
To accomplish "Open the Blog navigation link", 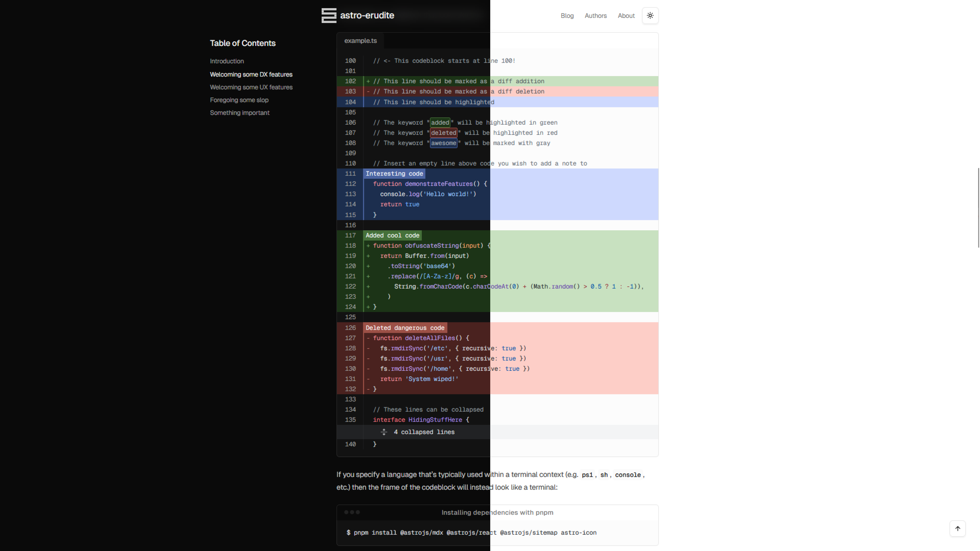I will point(567,16).
